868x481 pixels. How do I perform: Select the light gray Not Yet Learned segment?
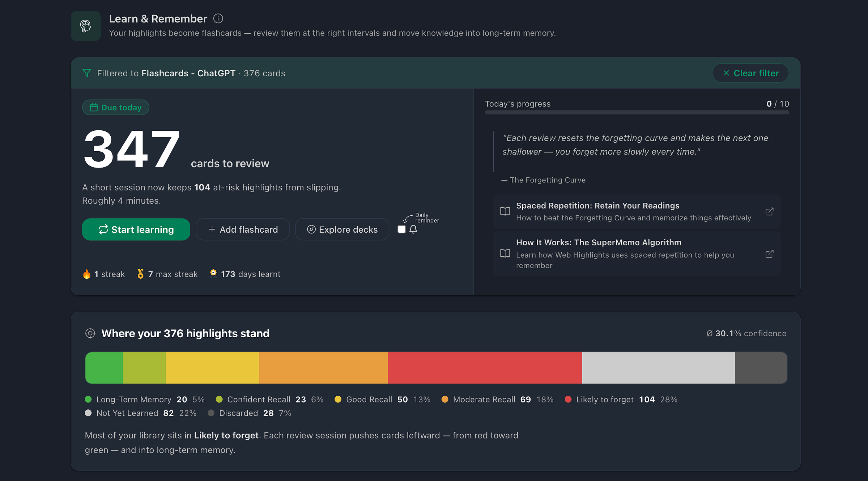(658, 368)
